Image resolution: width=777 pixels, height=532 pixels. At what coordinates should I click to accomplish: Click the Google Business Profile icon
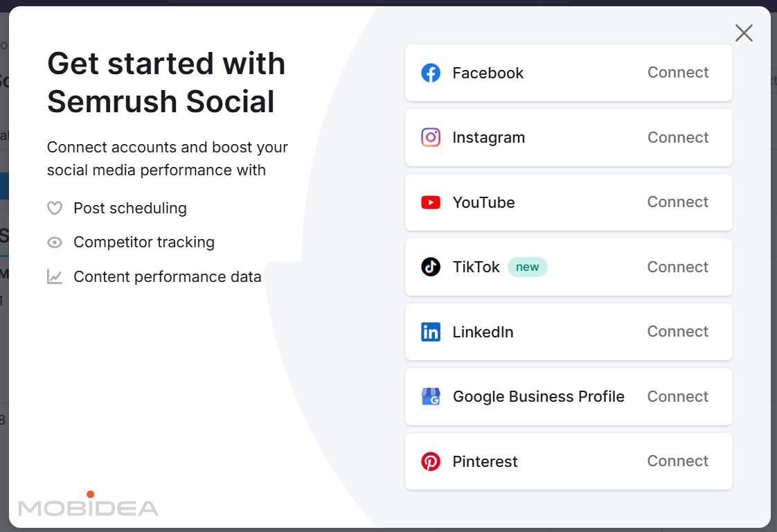pyautogui.click(x=431, y=396)
